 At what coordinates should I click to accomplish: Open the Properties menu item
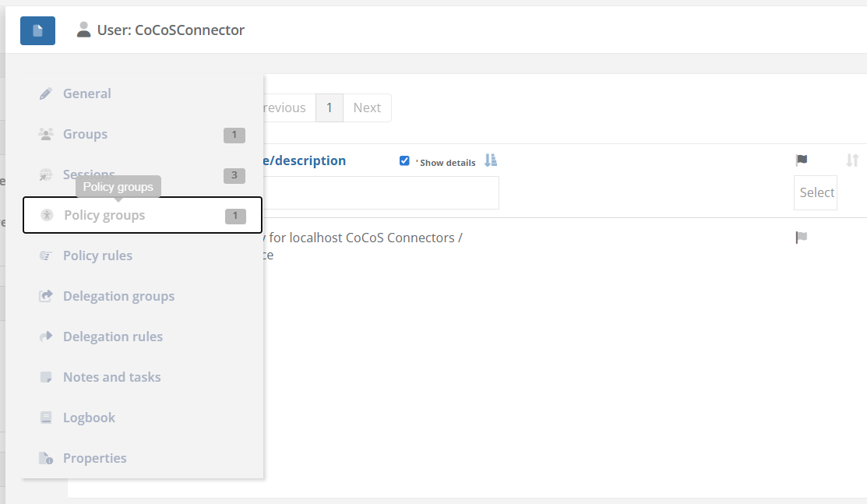[142, 458]
